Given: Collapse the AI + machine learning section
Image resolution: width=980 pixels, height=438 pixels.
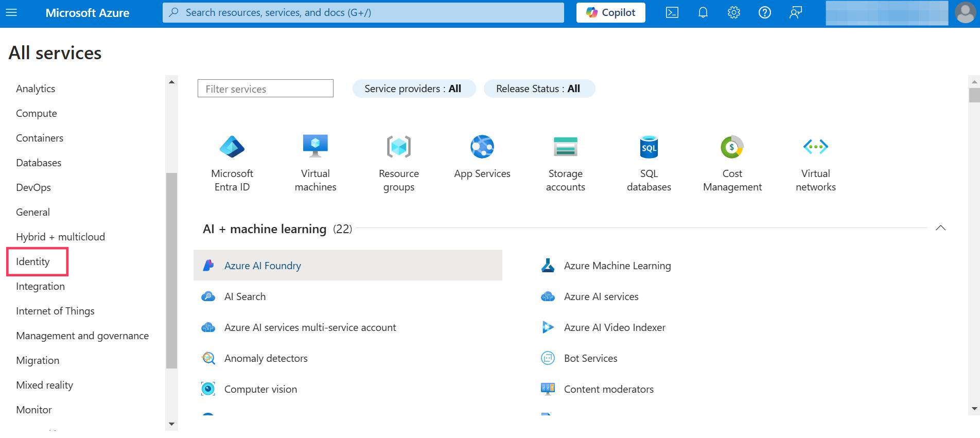Looking at the screenshot, I should (x=941, y=228).
